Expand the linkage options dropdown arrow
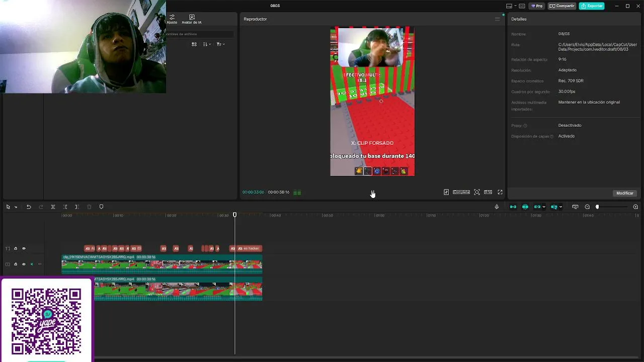Screen dimensions: 644x362 [544, 207]
